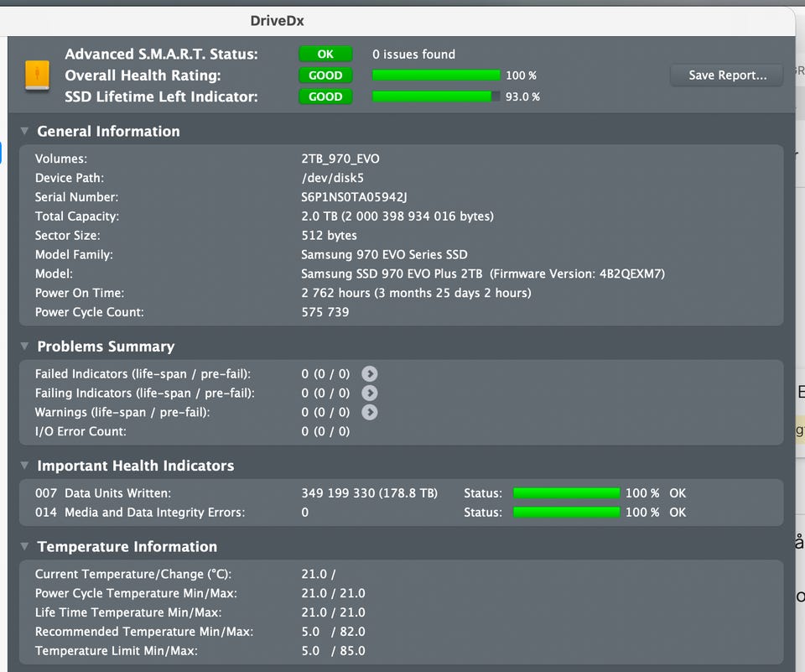Open Failing Indicators details arrow

pos(370,393)
